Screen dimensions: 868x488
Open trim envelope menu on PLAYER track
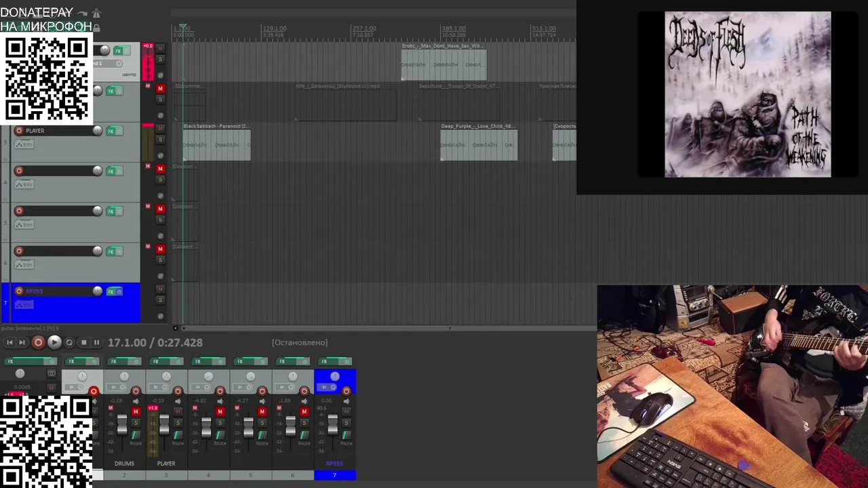click(24, 144)
